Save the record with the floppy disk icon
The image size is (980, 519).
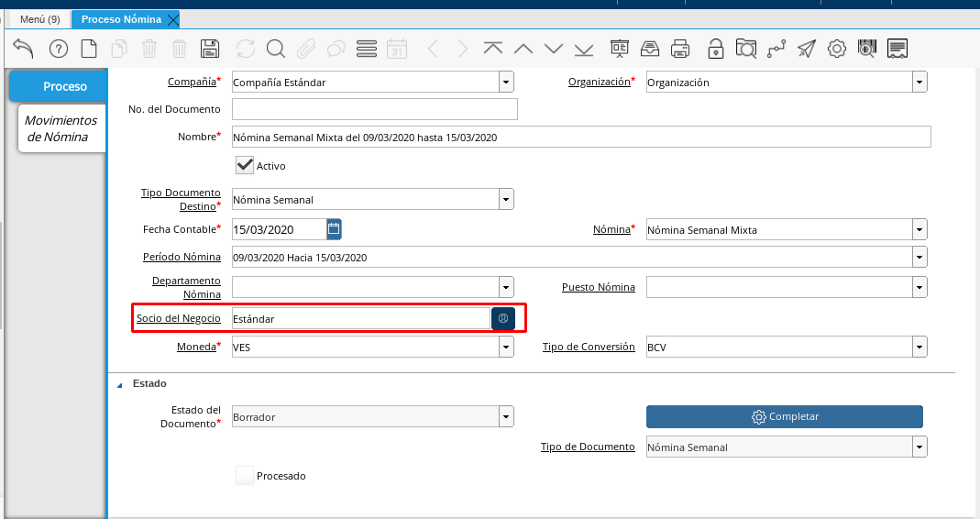tap(209, 49)
